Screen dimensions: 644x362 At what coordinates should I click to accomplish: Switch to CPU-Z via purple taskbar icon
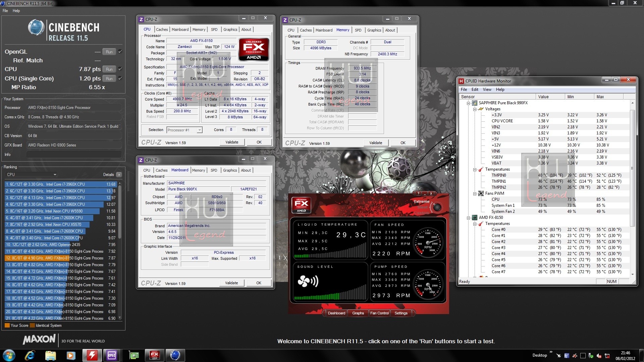coord(112,355)
